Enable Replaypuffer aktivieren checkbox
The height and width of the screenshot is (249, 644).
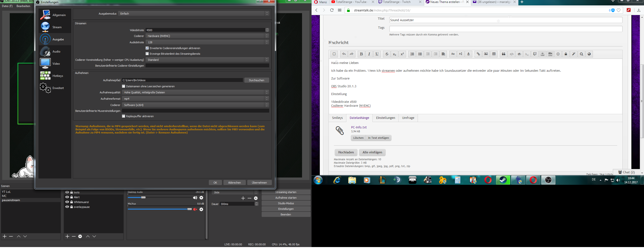pos(123,116)
